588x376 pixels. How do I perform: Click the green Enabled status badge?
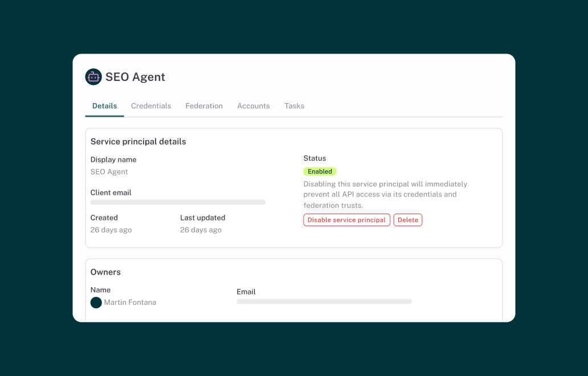(320, 171)
